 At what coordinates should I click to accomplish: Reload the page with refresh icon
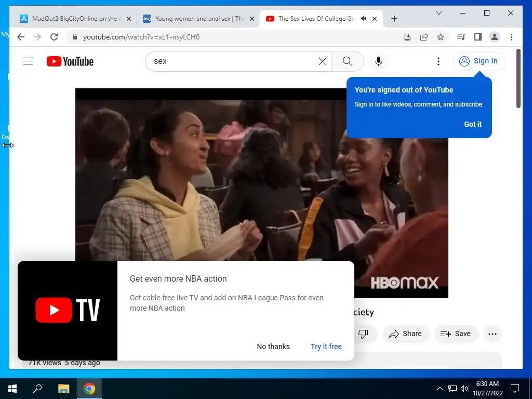(x=54, y=37)
